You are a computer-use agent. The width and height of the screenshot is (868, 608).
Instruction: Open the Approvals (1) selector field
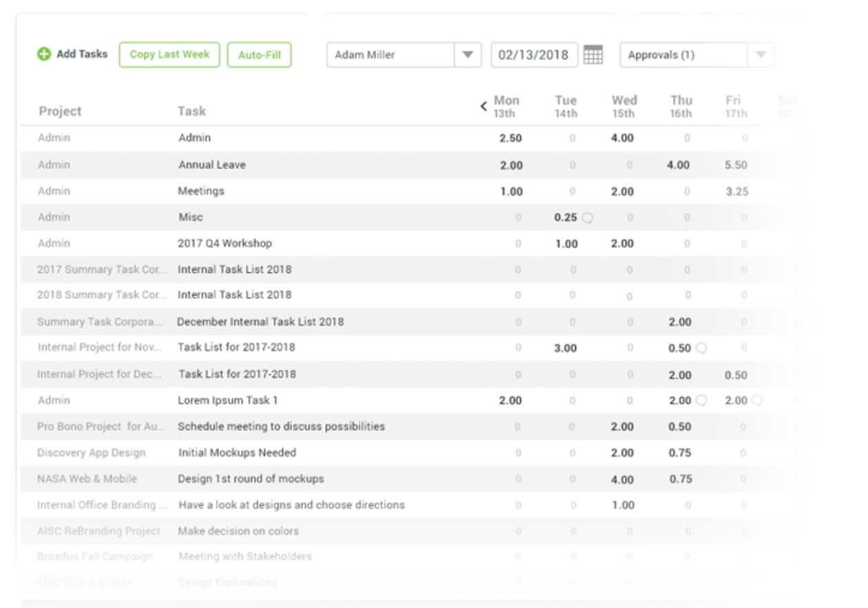click(x=697, y=55)
